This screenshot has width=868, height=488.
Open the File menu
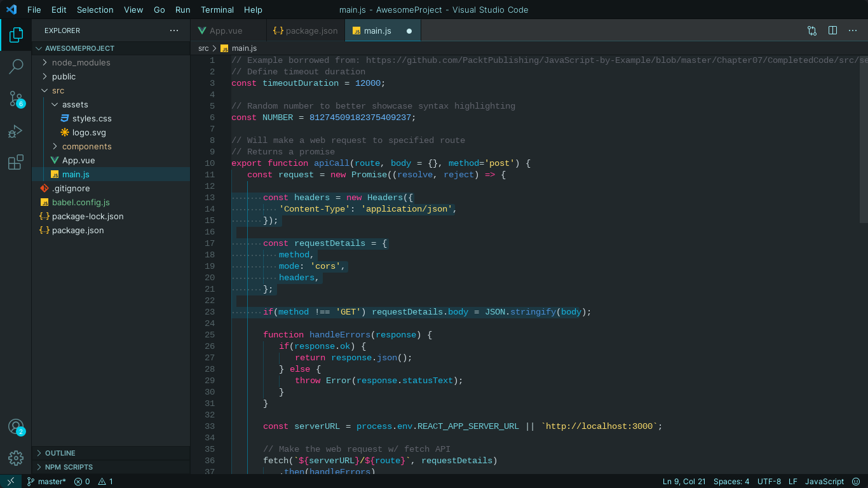tap(34, 10)
